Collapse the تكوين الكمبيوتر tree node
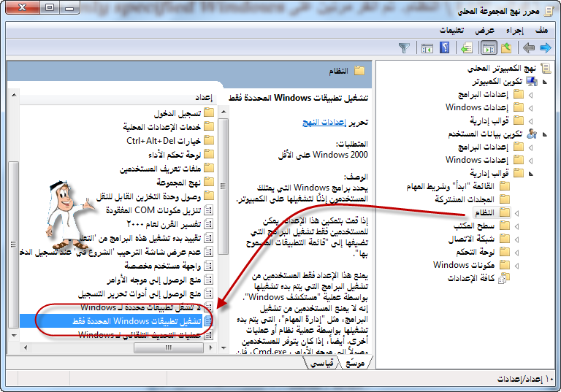Viewport: 561px width, 392px height. [x=545, y=82]
